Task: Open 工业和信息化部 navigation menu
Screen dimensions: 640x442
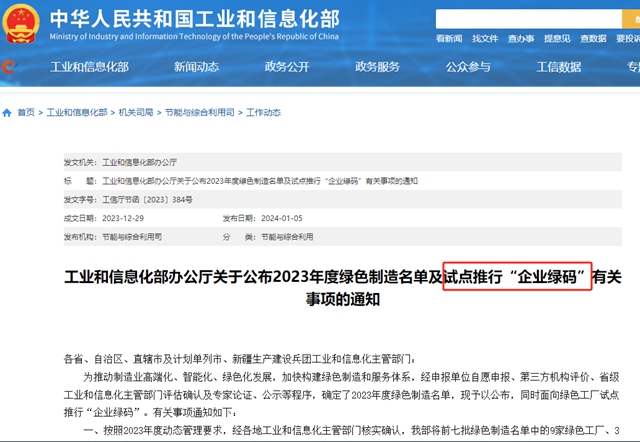Action: [89, 67]
